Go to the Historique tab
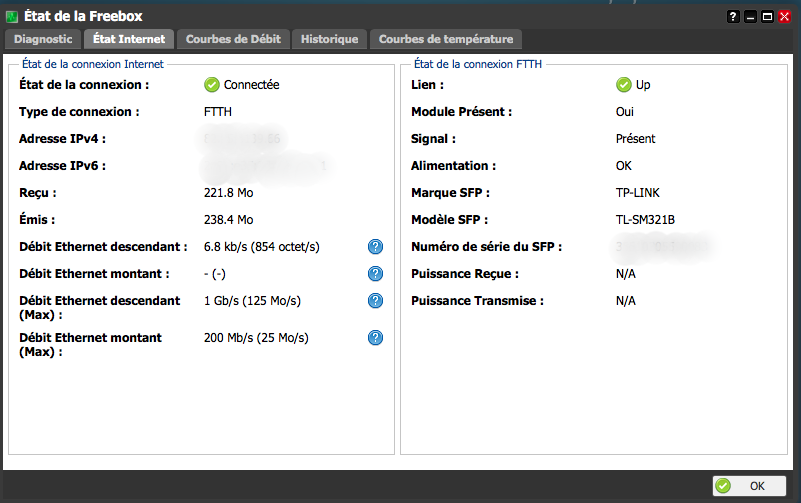801x503 pixels. point(330,39)
